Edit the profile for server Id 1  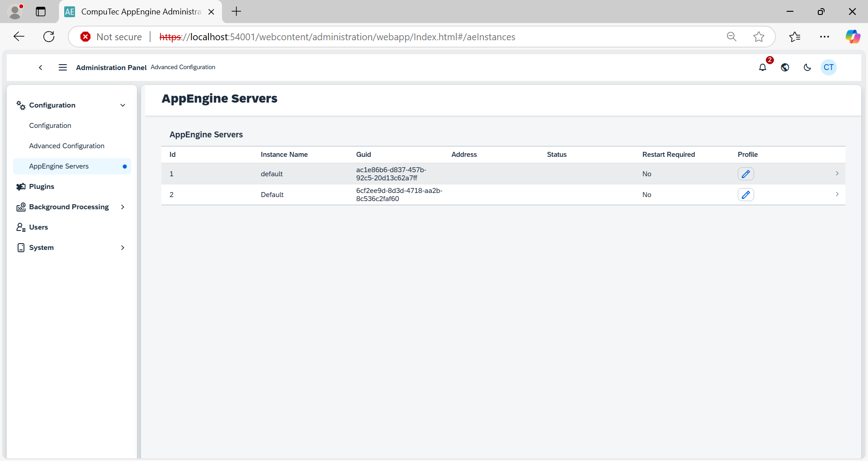746,174
